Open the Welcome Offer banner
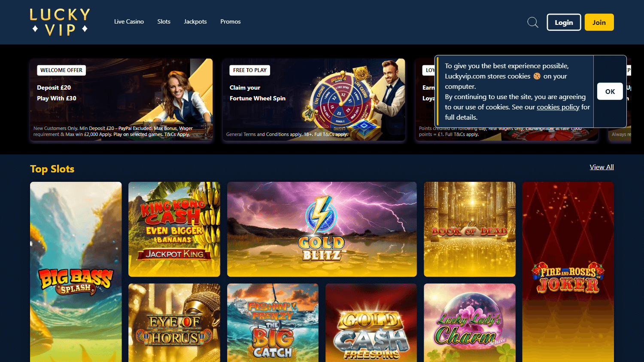 pyautogui.click(x=122, y=100)
